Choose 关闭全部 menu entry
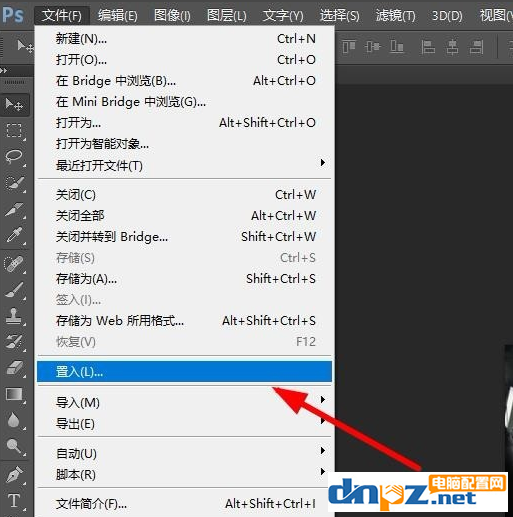 (184, 216)
